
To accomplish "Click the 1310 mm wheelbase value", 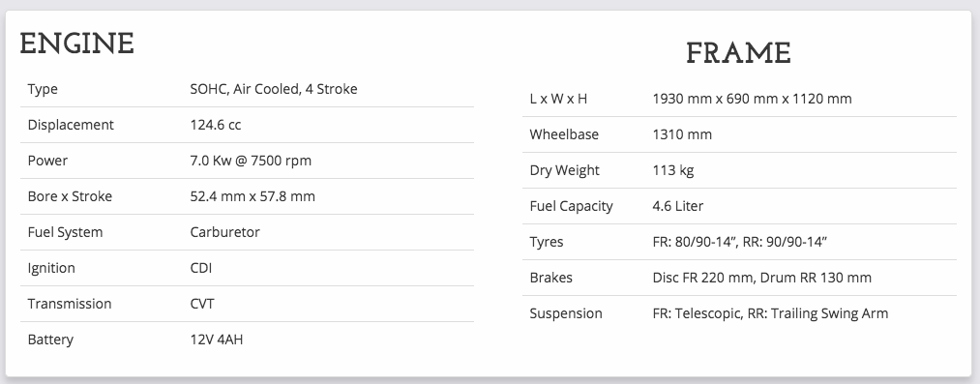I will click(x=682, y=134).
